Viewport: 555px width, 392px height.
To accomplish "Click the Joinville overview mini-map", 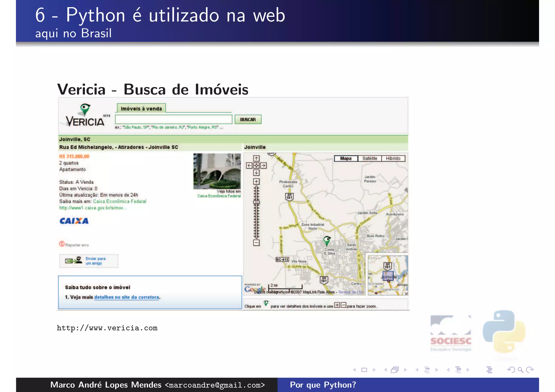I will [x=388, y=275].
